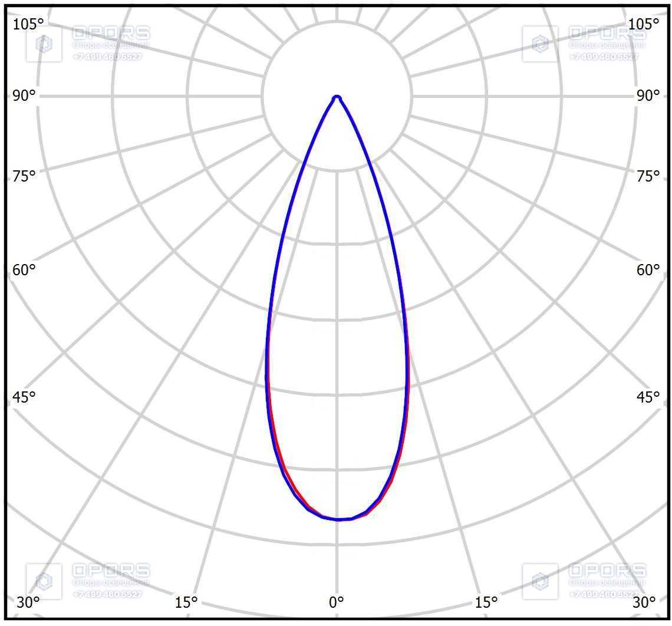Click the right 15° label at the bottom
672x626 pixels.
click(486, 602)
